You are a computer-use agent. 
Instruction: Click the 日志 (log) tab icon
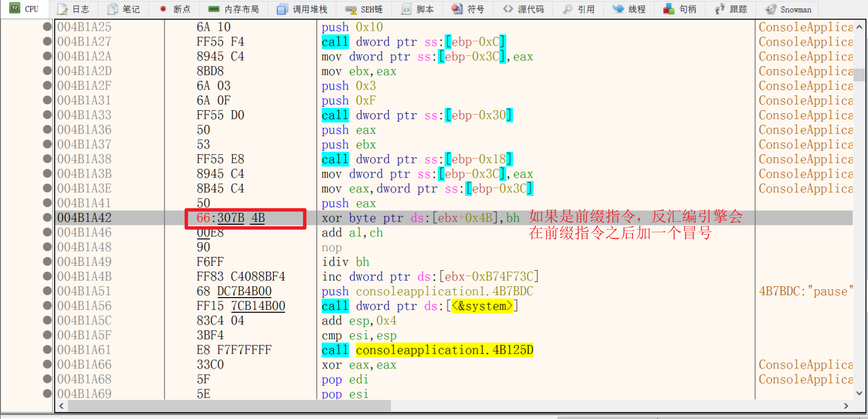coord(62,9)
